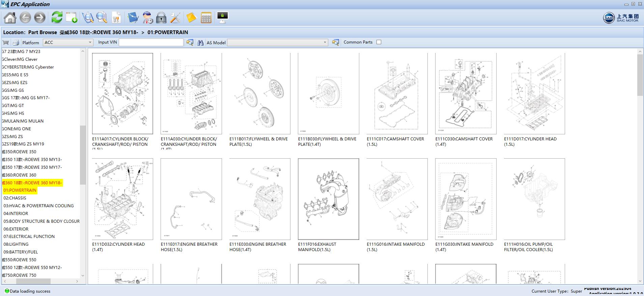Image resolution: width=644 pixels, height=296 pixels.
Task: Open the blueprint search icon
Action: [x=88, y=18]
